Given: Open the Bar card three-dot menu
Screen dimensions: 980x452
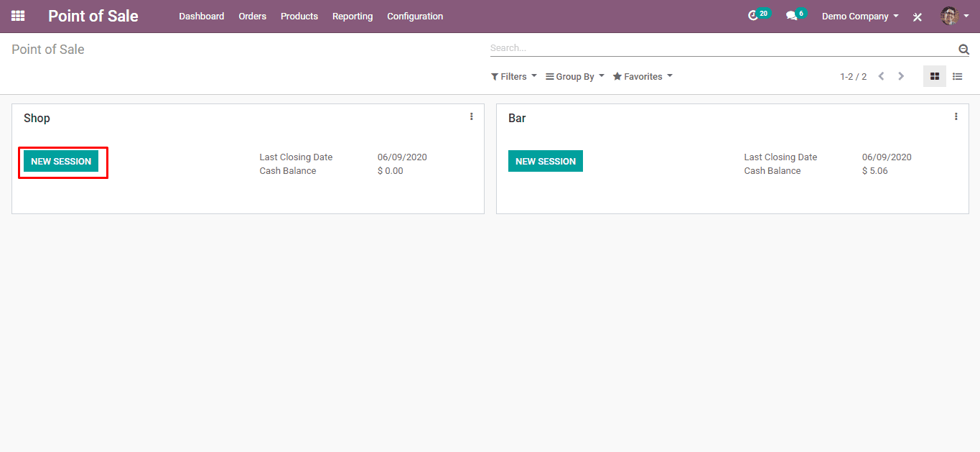Looking at the screenshot, I should coord(956,116).
